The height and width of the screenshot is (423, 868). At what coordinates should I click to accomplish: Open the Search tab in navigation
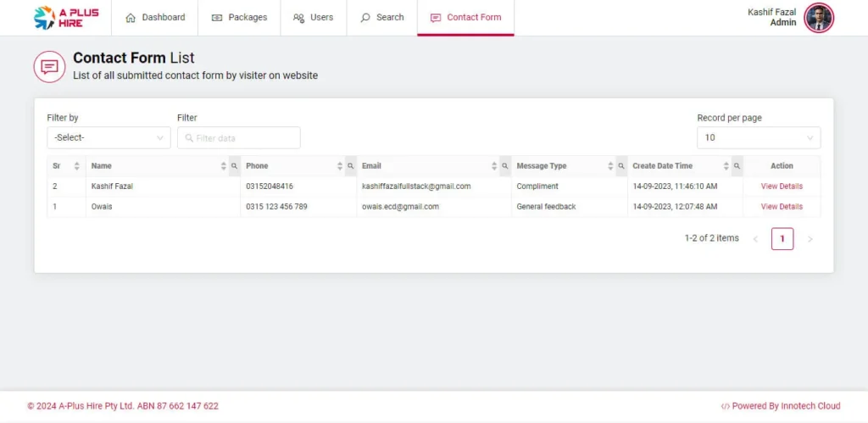[x=381, y=18]
